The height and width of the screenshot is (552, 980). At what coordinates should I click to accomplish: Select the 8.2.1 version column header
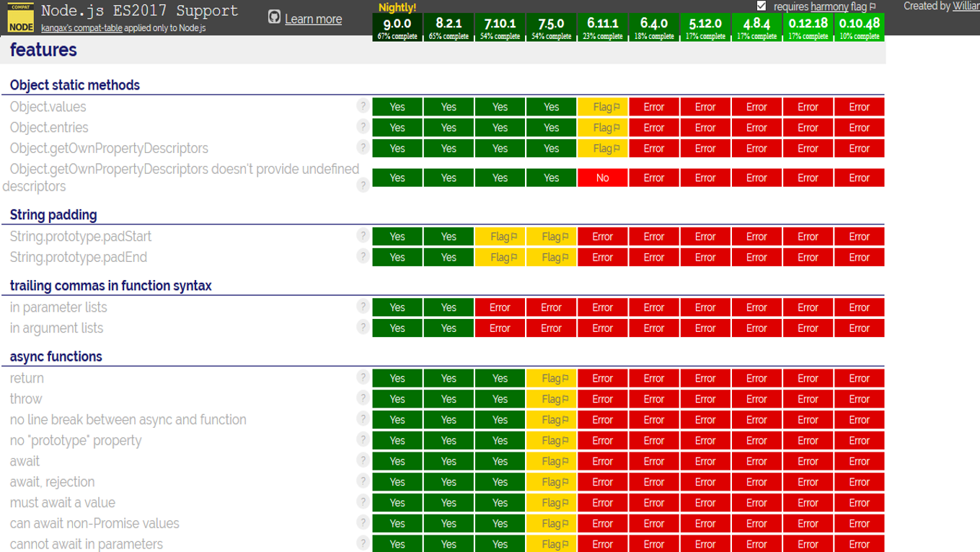[449, 27]
